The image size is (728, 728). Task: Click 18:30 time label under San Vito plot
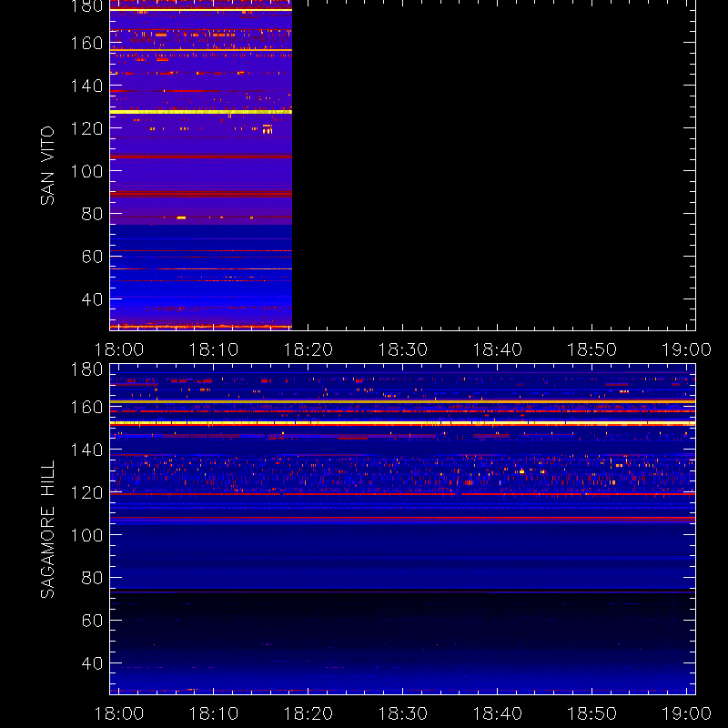coord(402,349)
